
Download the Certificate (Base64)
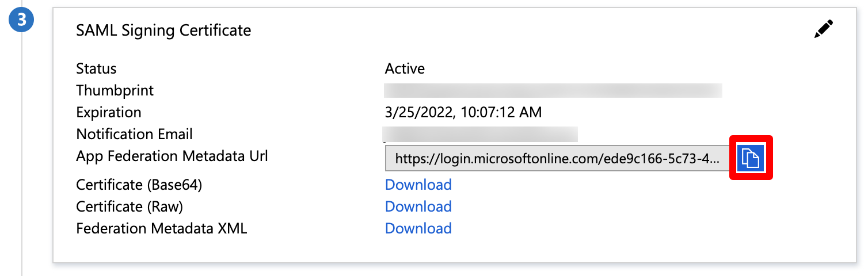coord(418,185)
